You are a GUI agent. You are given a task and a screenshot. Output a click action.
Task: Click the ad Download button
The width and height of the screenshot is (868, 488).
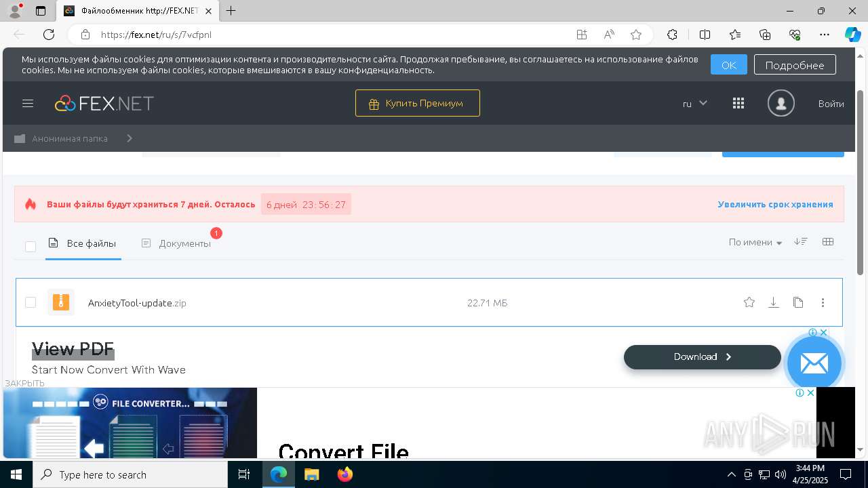[703, 357]
